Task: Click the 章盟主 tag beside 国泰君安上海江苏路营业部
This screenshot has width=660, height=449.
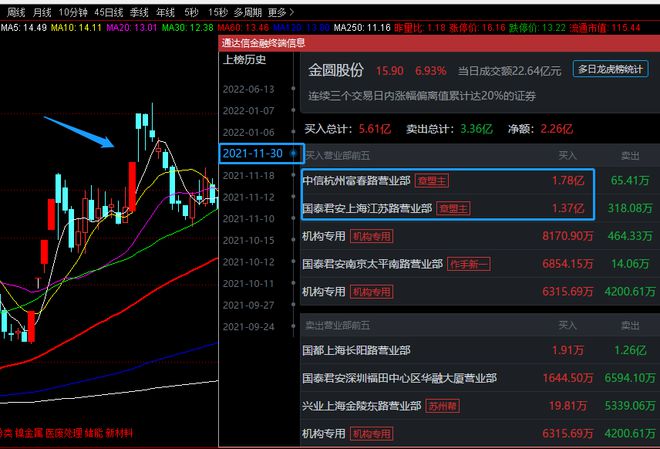Action: tap(453, 209)
